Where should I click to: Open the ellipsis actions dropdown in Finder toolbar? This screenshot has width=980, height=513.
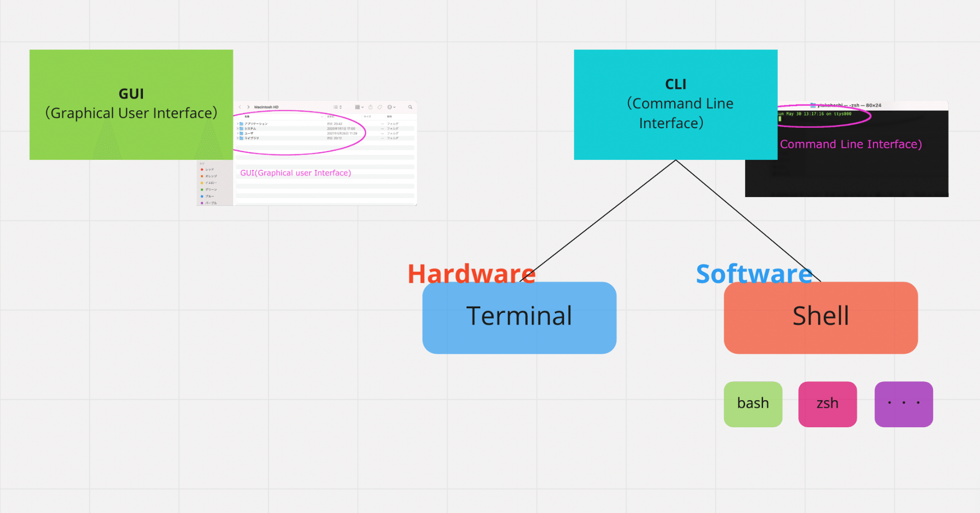pos(391,107)
